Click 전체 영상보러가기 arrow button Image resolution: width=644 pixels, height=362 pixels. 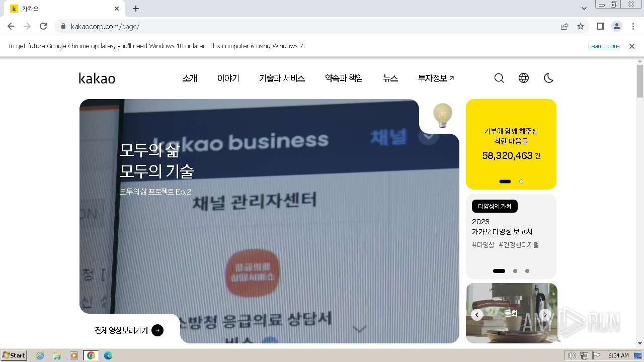pos(157,330)
